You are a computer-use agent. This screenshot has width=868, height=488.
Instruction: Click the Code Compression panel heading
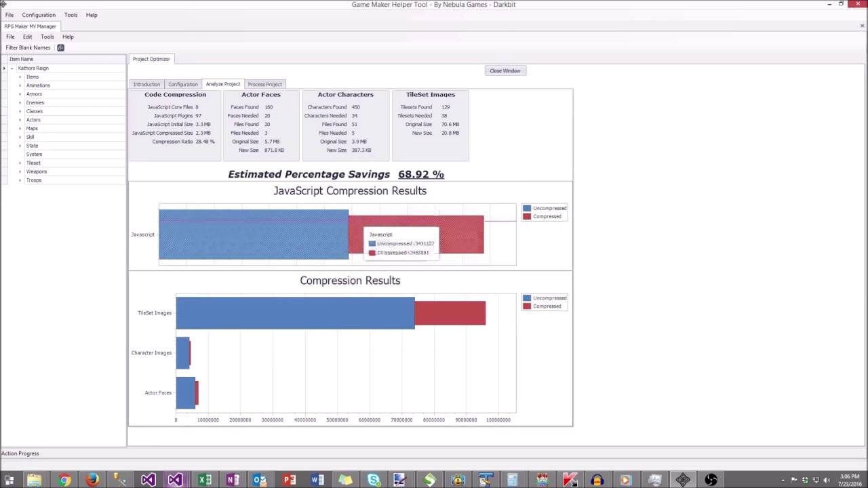tap(175, 95)
